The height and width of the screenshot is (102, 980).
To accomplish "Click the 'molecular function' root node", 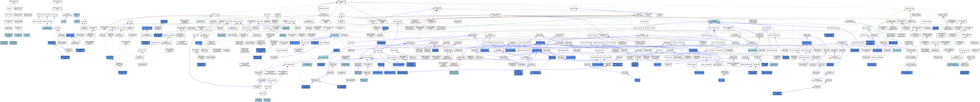I will pos(14,2).
